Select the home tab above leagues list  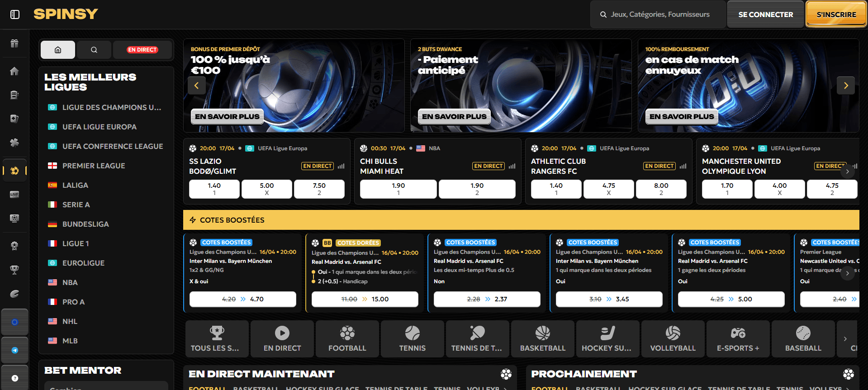point(58,50)
